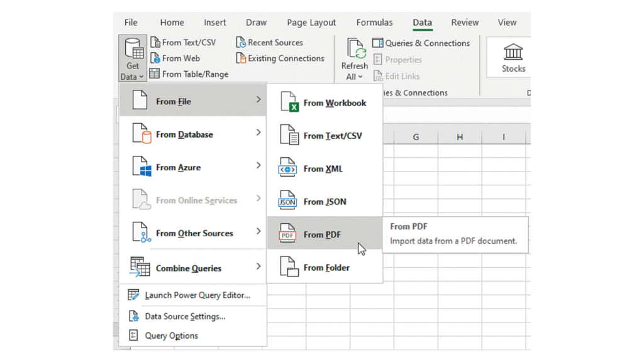Viewport: 644px width, 362px height.
Task: Expand the From Database submenu chevron
Action: coord(258,132)
